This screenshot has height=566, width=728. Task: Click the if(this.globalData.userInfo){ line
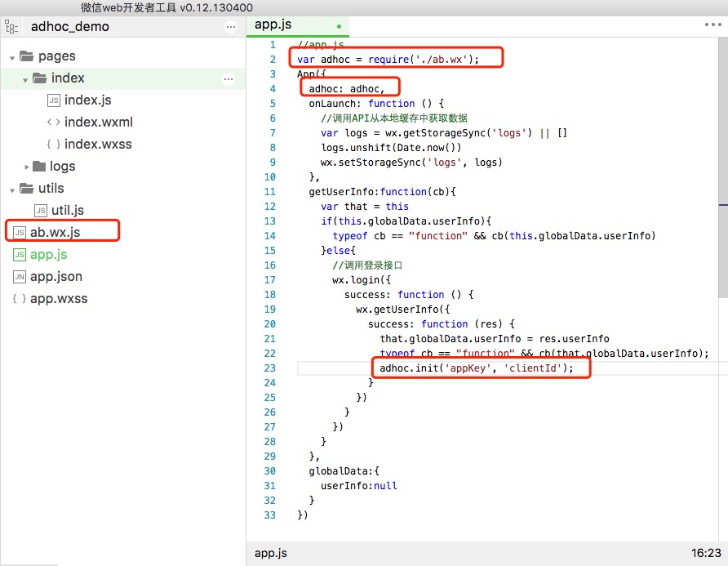coord(406,221)
